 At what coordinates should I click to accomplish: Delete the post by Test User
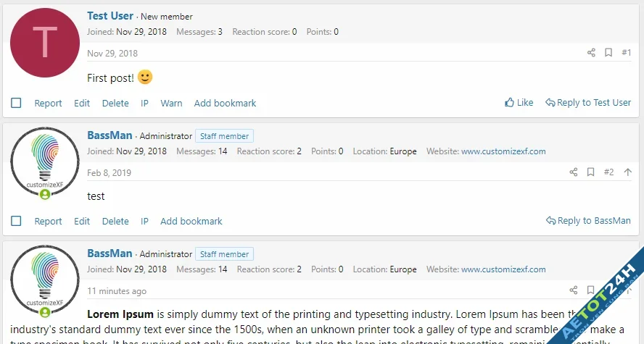click(115, 103)
